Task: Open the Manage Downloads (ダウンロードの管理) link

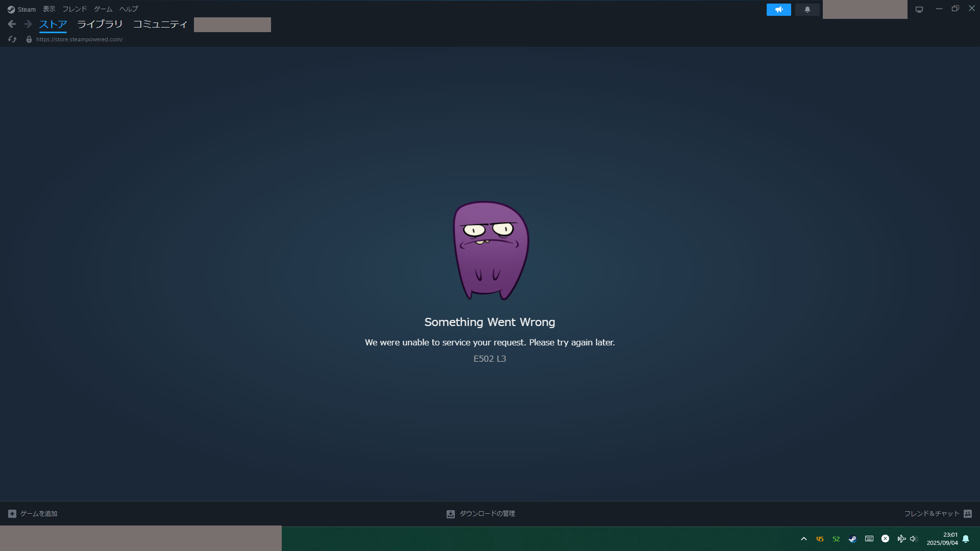Action: tap(487, 514)
